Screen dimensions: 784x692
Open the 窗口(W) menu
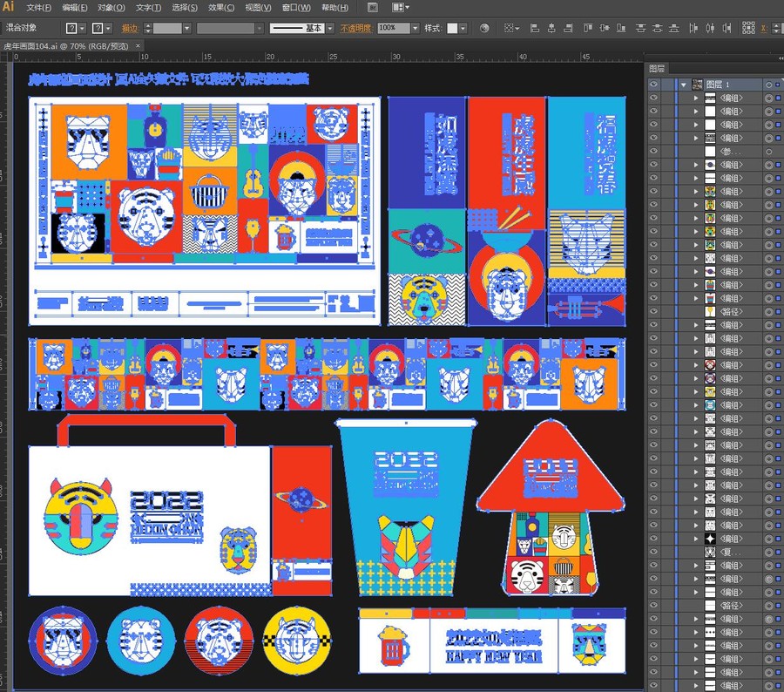[x=296, y=8]
